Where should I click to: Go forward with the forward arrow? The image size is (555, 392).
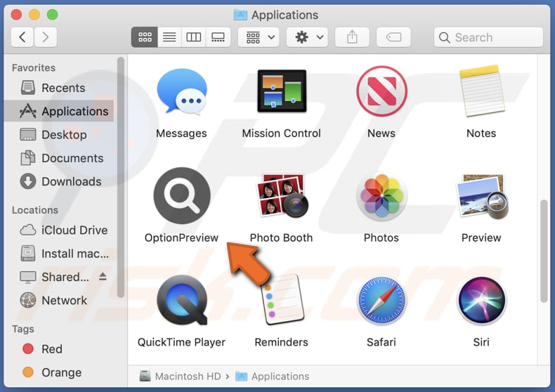click(x=45, y=37)
